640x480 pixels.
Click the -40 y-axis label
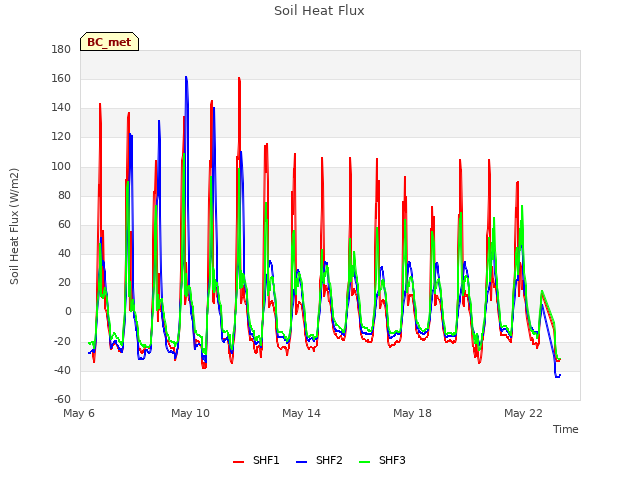click(62, 371)
